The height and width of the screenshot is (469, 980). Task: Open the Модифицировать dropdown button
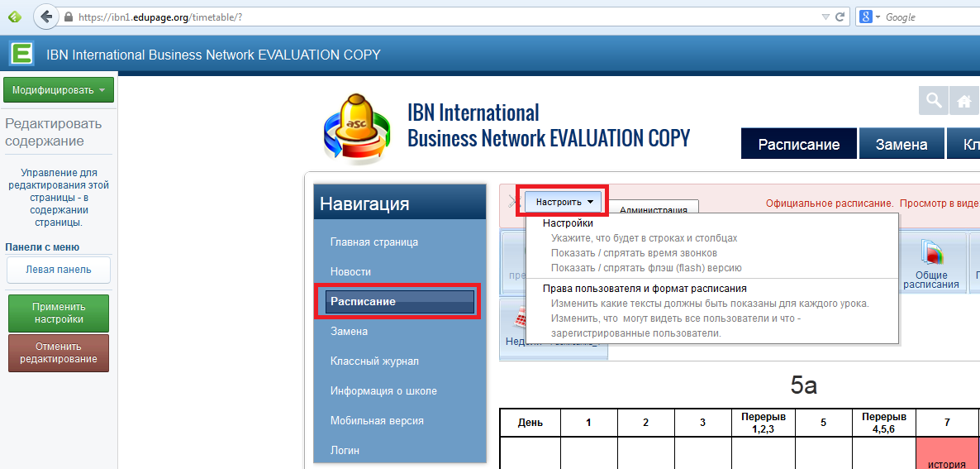pyautogui.click(x=59, y=90)
